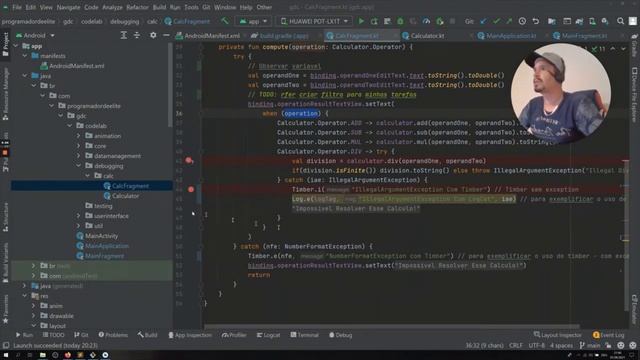Click the gray Stop icon in run toolbar
Image resolution: width=640 pixels, height=360 pixels.
(452, 21)
